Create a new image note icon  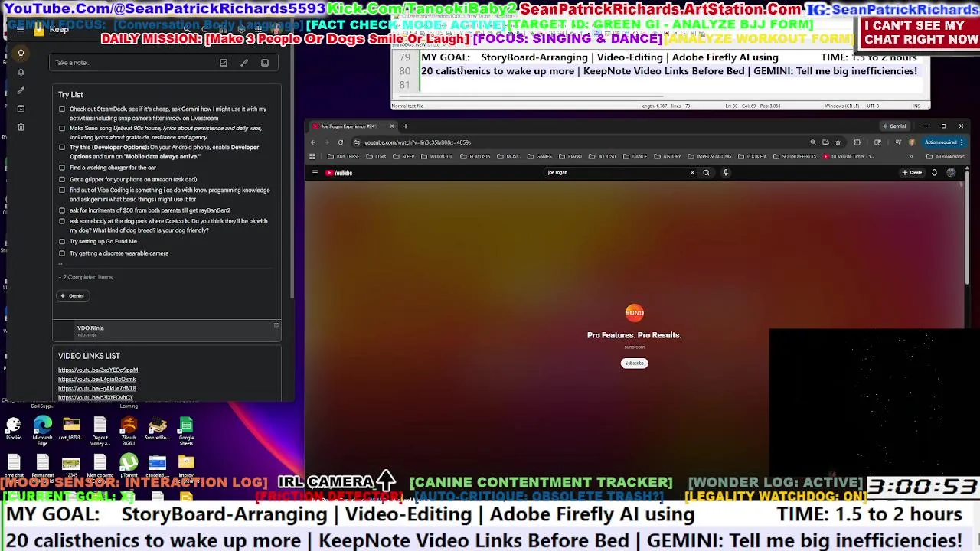pyautogui.click(x=265, y=63)
